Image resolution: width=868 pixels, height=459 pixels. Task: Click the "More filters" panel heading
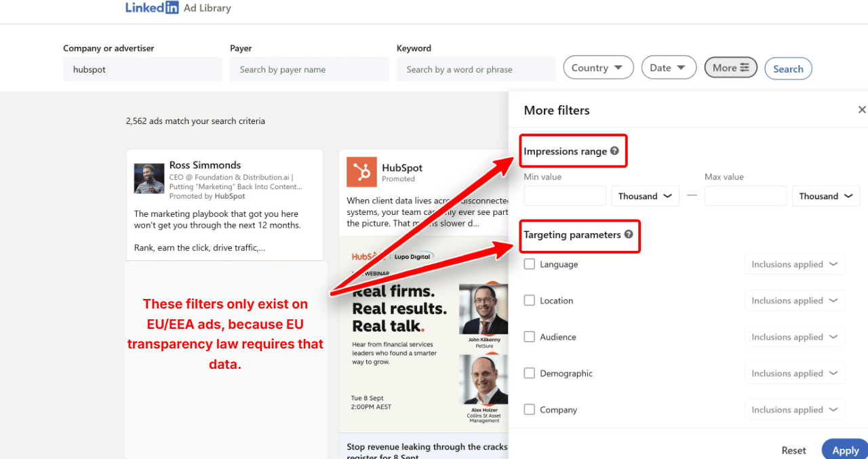pos(557,110)
